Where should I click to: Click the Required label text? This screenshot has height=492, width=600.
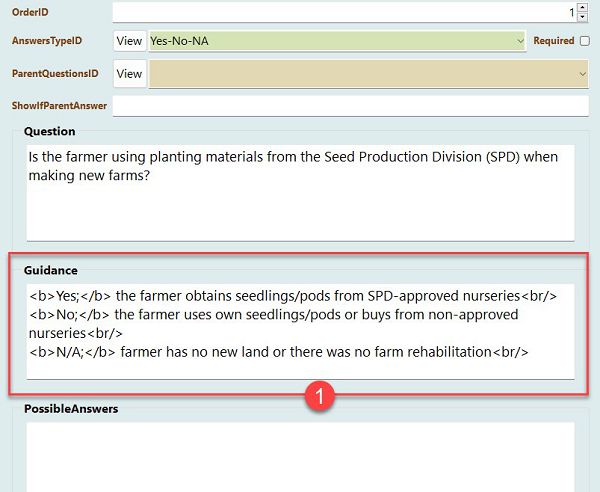click(554, 41)
